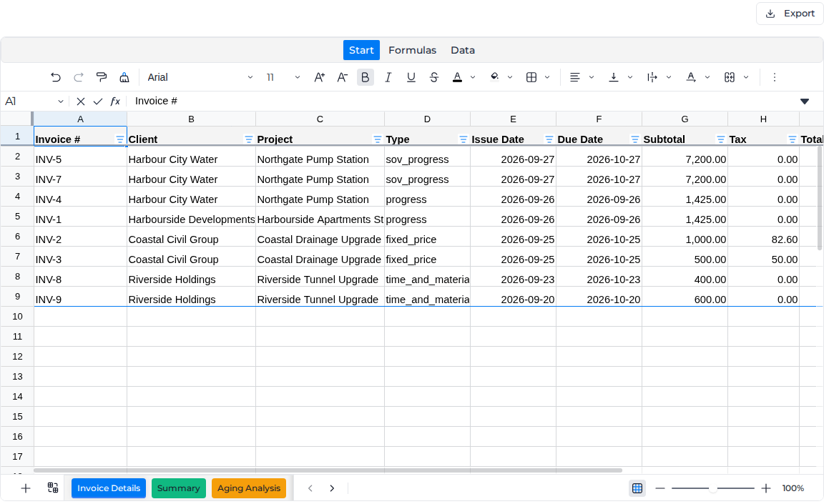Click the horizontal align icon

(x=575, y=77)
